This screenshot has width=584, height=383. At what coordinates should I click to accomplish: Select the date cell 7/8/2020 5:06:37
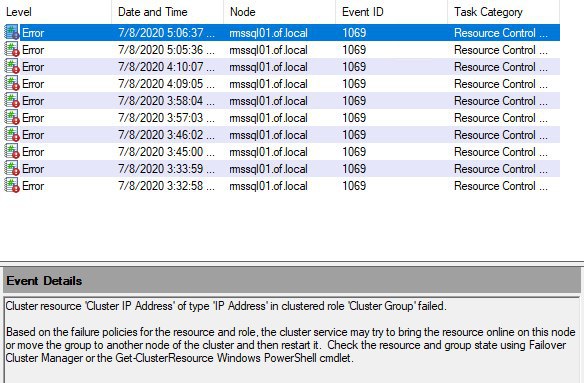(166, 33)
